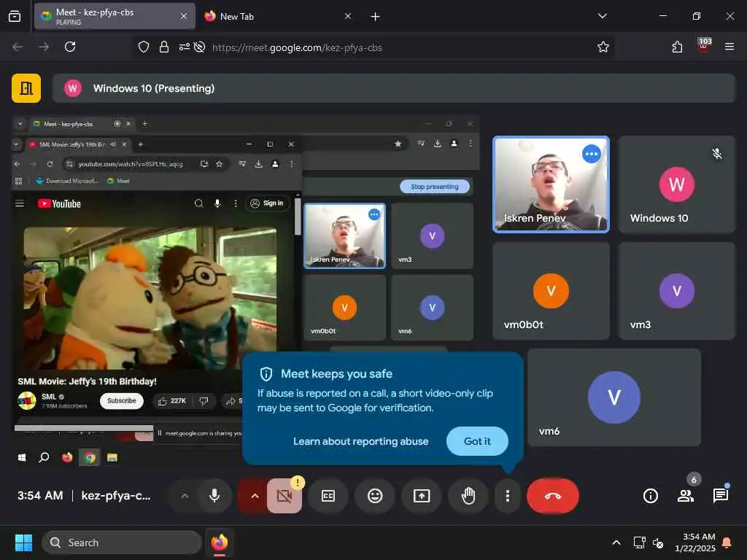Turn on the camera with warning badge
This screenshot has width=747, height=560.
(285, 496)
